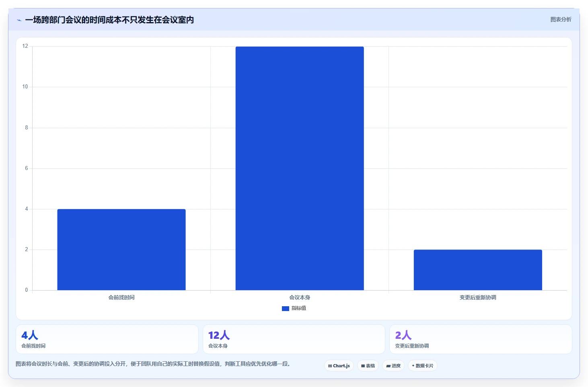Image resolution: width=588 pixels, height=387 pixels.
Task: Select the 数据卡片 pill
Action: point(423,366)
